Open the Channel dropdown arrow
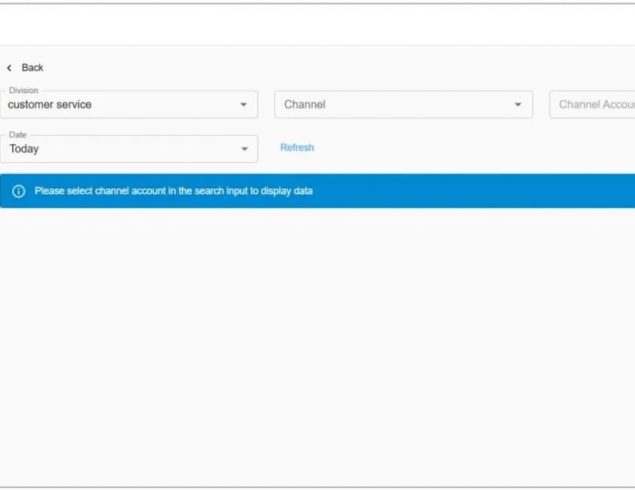Image resolution: width=635 pixels, height=490 pixels. [x=518, y=105]
